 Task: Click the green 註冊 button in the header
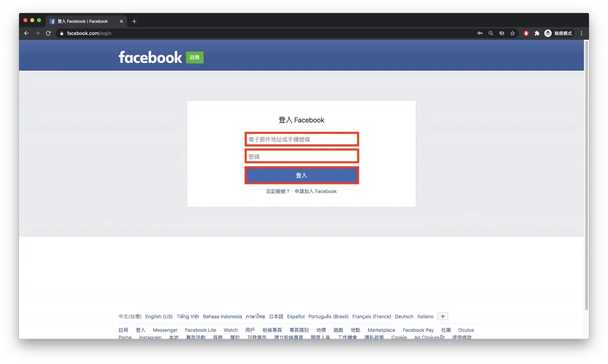tap(195, 58)
